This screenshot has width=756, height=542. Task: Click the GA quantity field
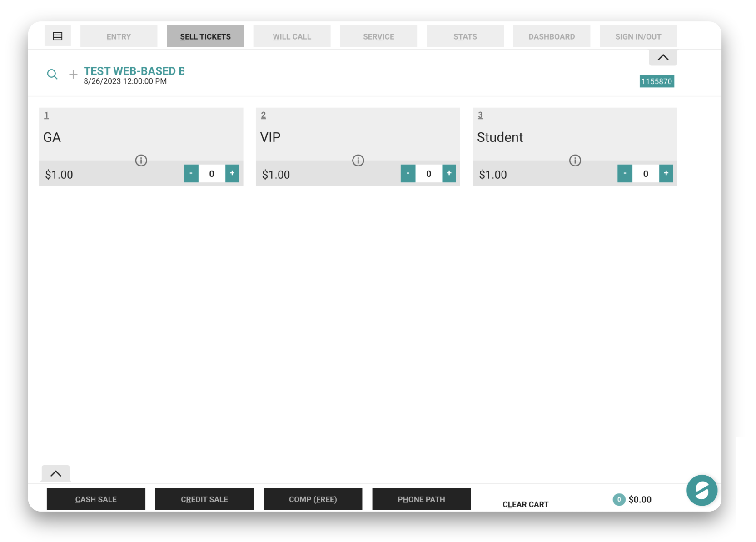pos(212,174)
